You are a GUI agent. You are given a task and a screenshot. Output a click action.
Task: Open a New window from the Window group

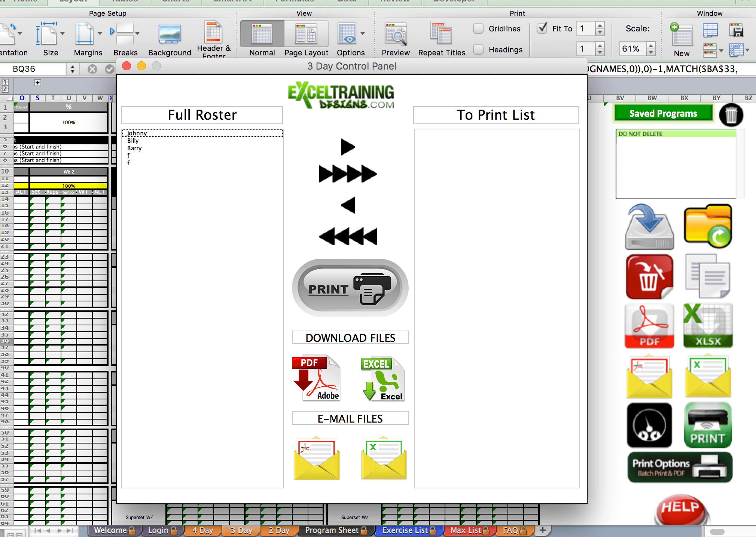pos(682,40)
